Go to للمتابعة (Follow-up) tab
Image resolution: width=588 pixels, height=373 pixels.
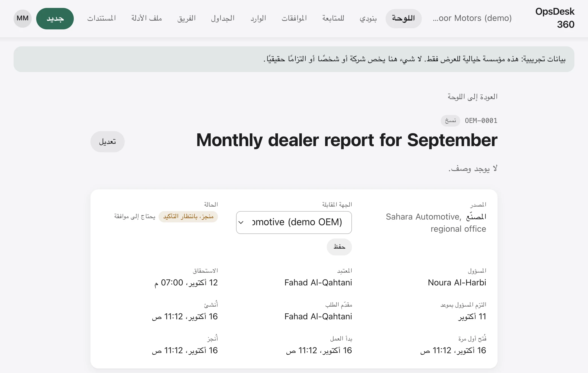[333, 18]
